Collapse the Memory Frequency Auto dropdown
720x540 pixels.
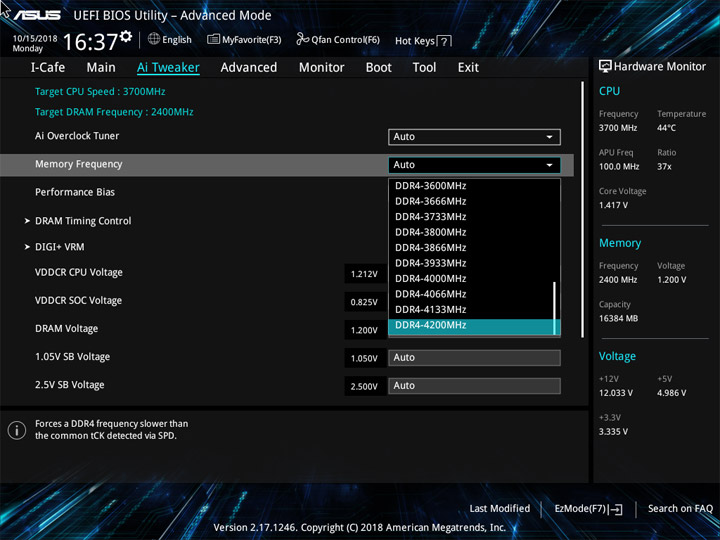474,165
